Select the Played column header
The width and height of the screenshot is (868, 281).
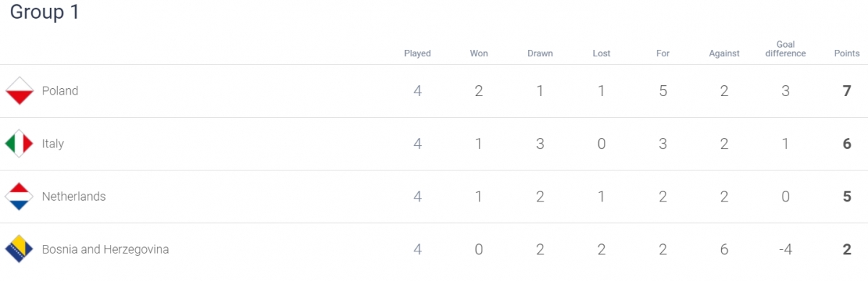point(417,53)
